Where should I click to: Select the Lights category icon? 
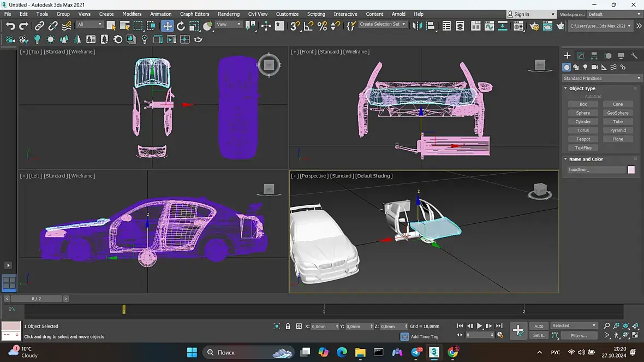click(x=585, y=67)
